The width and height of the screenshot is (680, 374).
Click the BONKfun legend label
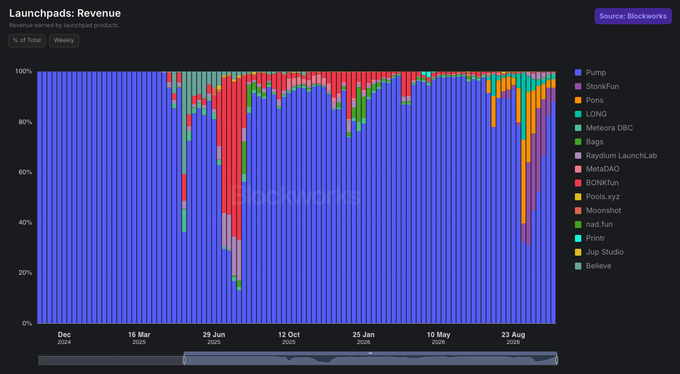[x=602, y=183]
